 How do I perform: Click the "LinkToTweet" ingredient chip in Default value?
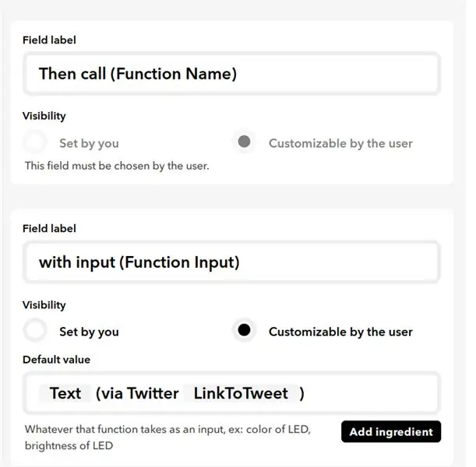(241, 393)
